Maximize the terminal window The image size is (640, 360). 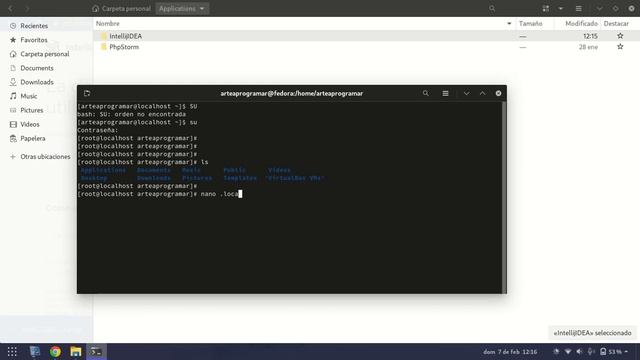coord(482,93)
